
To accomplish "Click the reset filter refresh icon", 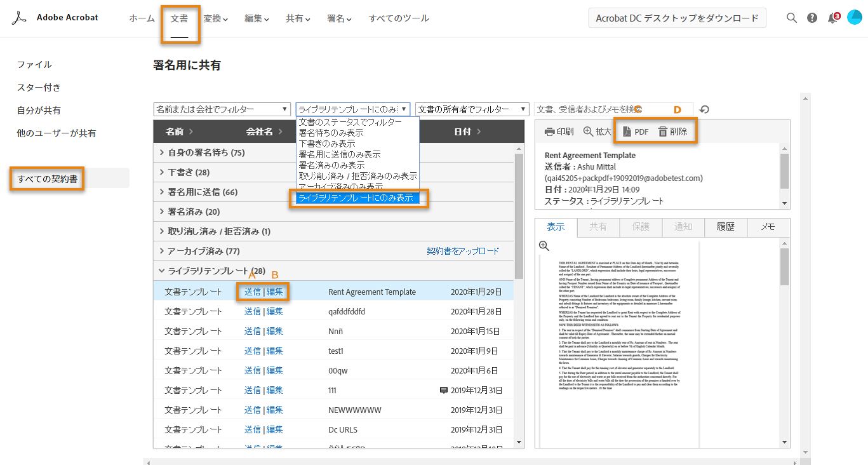I will [x=704, y=109].
